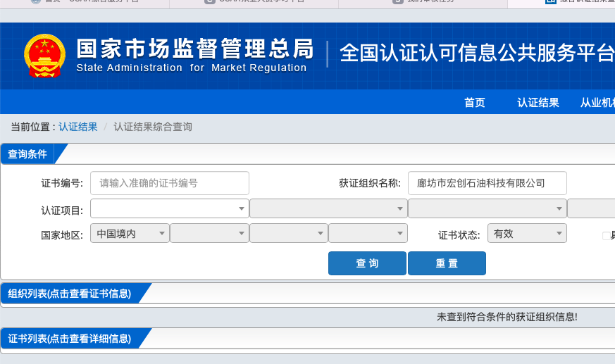Open the 认证结果 navigation menu item

538,103
